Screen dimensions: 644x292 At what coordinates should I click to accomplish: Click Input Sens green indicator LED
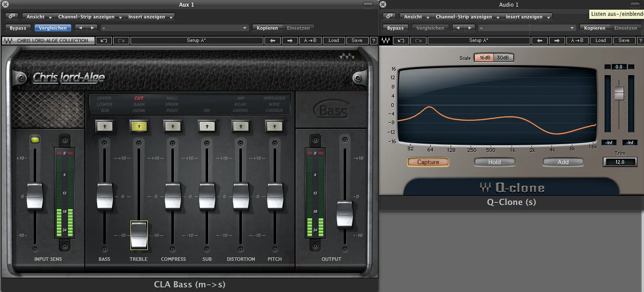tap(35, 139)
